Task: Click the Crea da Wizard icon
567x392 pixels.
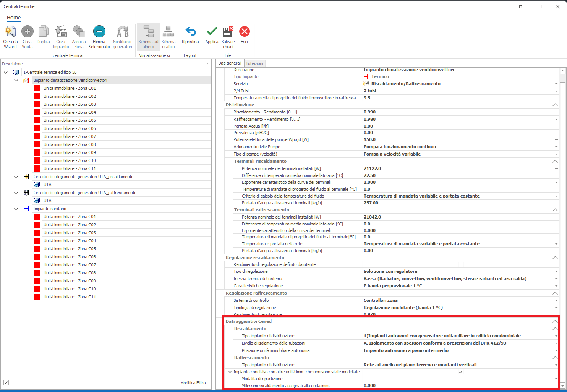Action: [10, 32]
